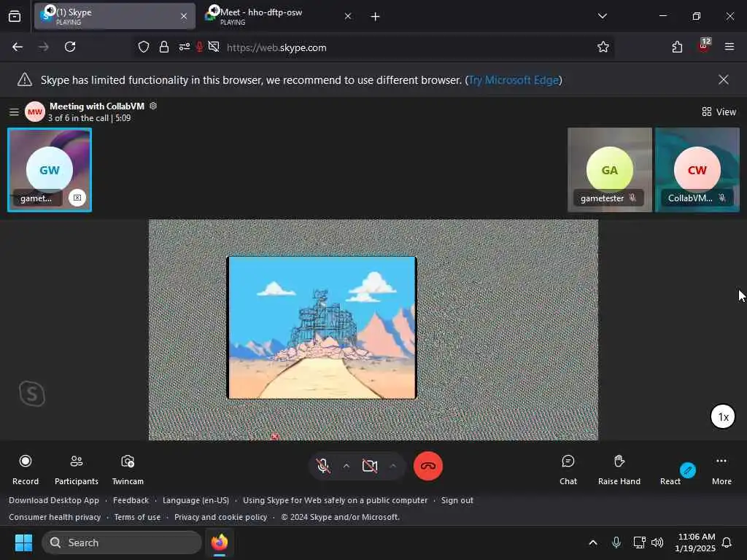Start recording with the Record button
The width and height of the screenshot is (747, 560).
[x=26, y=469]
